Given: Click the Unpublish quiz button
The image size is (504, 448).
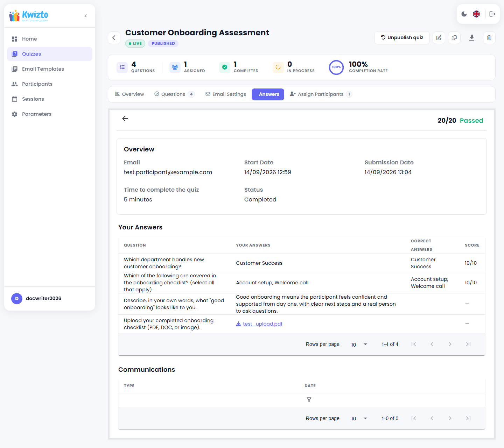Looking at the screenshot, I should tap(402, 38).
